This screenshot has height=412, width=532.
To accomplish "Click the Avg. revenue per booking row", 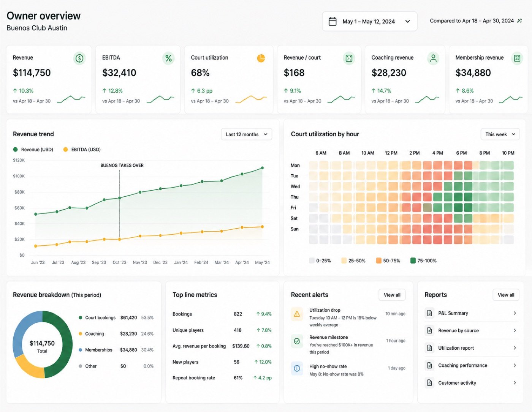I will pos(222,346).
